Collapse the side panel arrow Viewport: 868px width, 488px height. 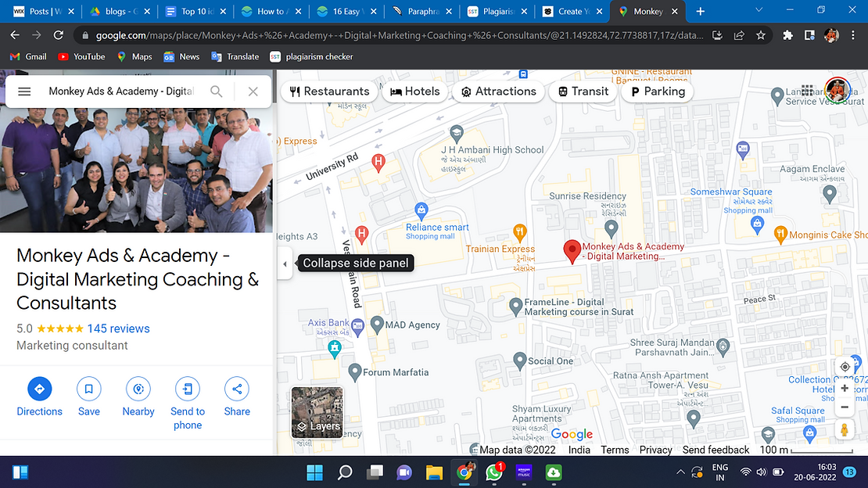[x=285, y=264]
